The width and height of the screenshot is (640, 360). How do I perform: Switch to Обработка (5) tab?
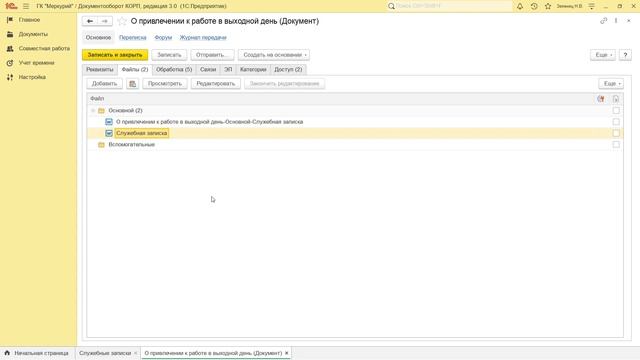click(x=174, y=69)
